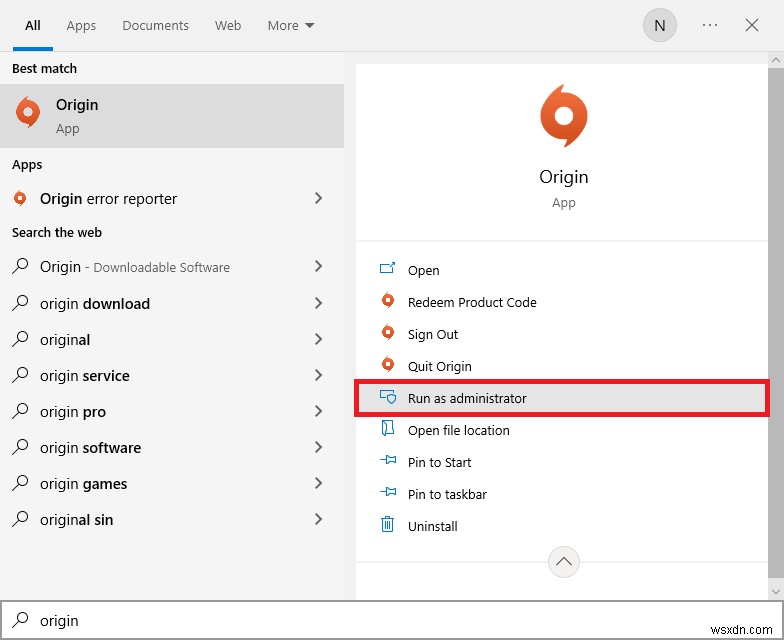Click the Pin to Start pin icon
Screen dimensions: 784x640
388,462
